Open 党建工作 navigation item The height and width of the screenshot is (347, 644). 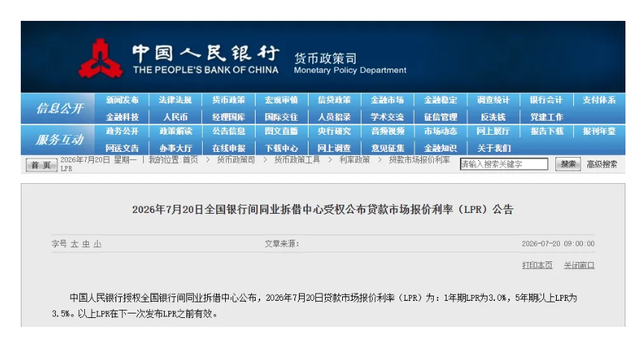click(x=546, y=117)
